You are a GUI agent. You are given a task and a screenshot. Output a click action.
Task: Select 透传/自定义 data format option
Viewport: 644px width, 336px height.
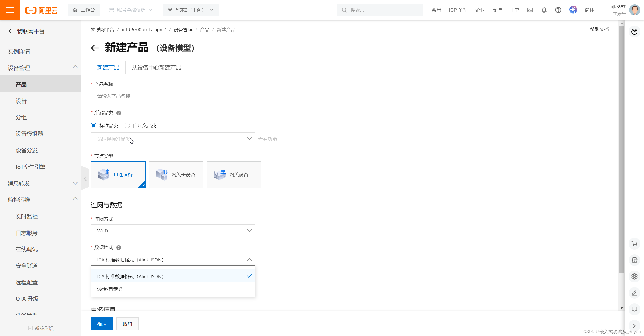pyautogui.click(x=110, y=289)
